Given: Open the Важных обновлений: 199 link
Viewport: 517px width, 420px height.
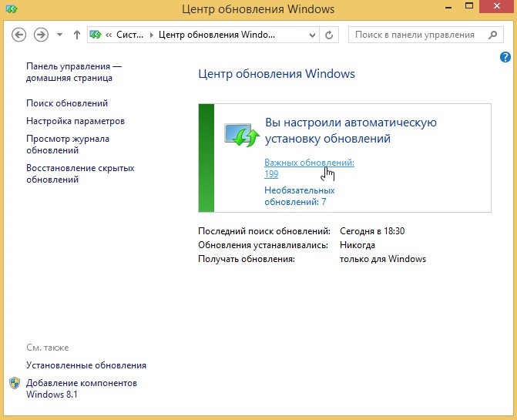Looking at the screenshot, I should click(309, 168).
